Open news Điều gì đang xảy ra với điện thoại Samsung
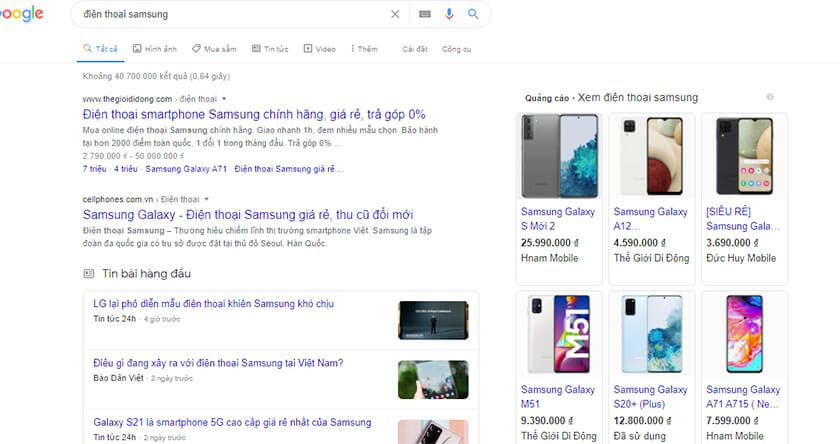840x444 pixels. point(218,363)
